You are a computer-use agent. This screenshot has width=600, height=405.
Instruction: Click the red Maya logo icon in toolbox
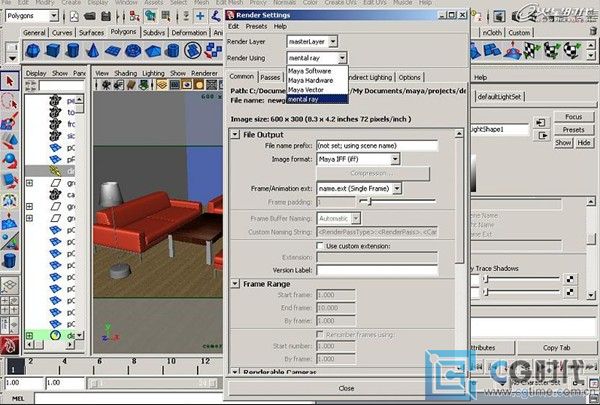click(x=10, y=346)
